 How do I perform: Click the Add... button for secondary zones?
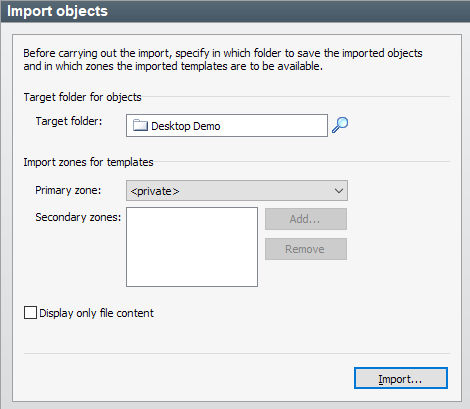click(306, 219)
